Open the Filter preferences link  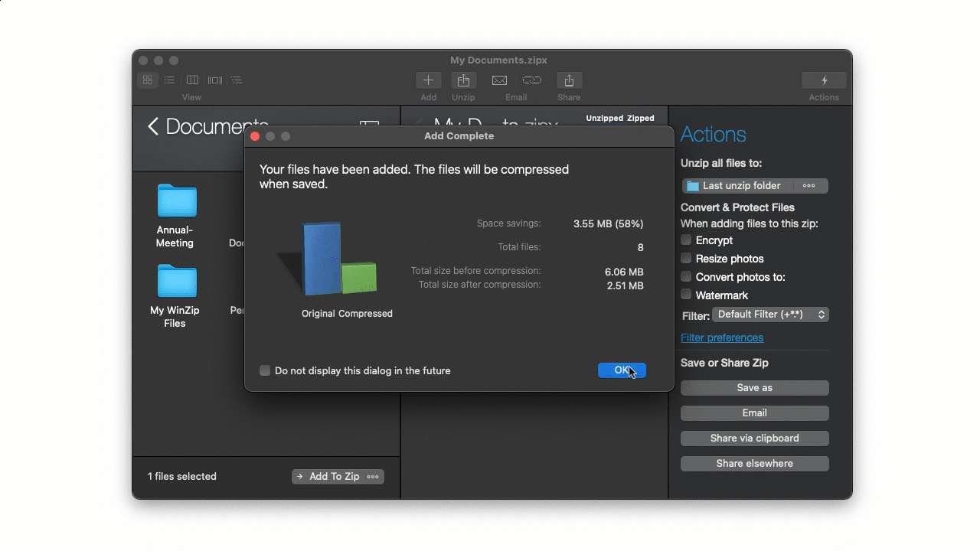(721, 337)
